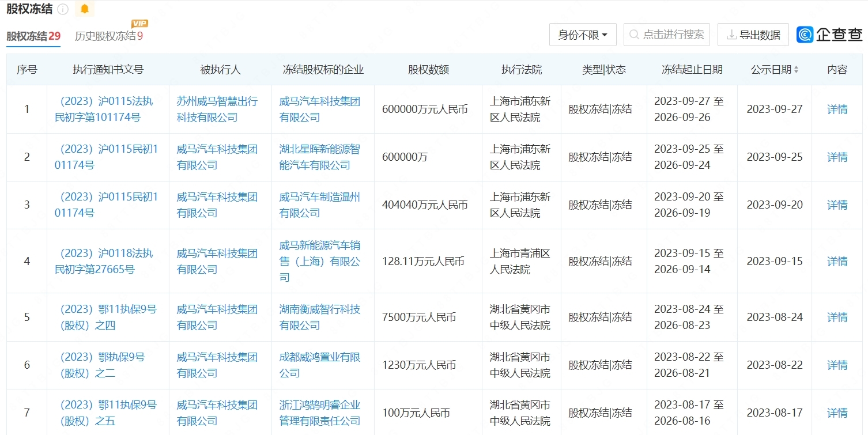Open case (2023)沪0118法执民初字第27665号

click(104, 262)
